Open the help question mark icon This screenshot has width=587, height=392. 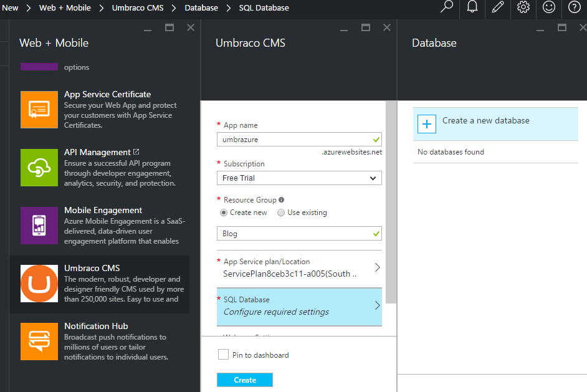pyautogui.click(x=575, y=7)
